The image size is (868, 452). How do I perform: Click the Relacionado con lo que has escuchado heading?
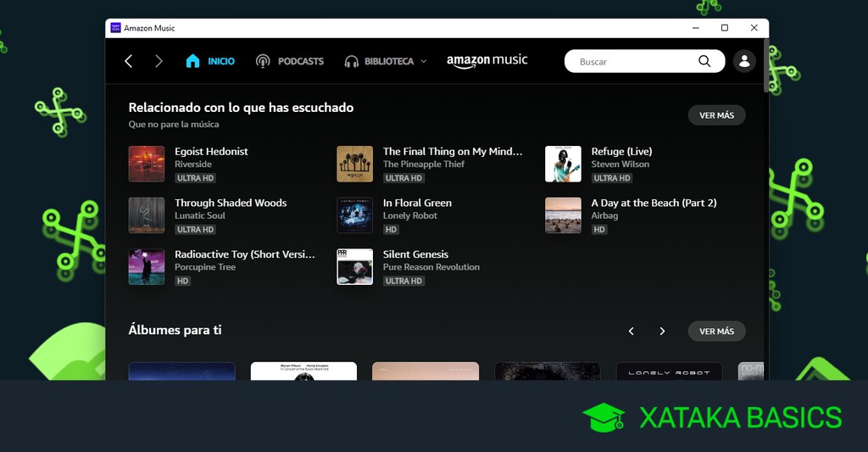click(x=241, y=108)
